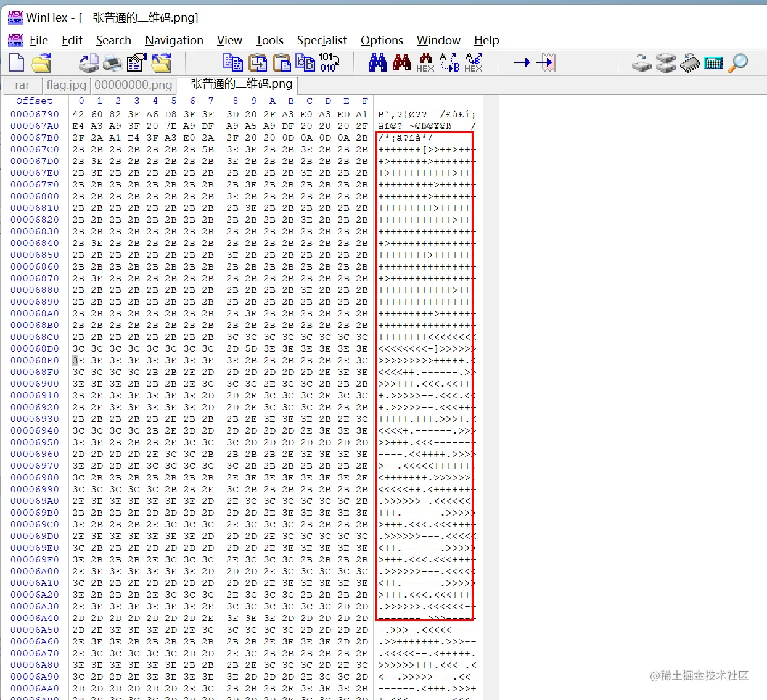The width and height of the screenshot is (767, 700).
Task: Open the Navigation menu
Action: click(174, 41)
